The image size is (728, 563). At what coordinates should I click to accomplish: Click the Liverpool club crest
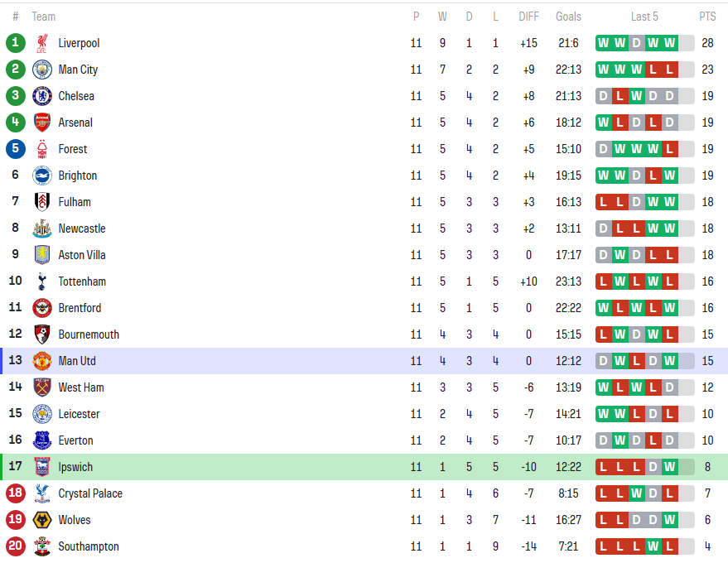pos(41,43)
